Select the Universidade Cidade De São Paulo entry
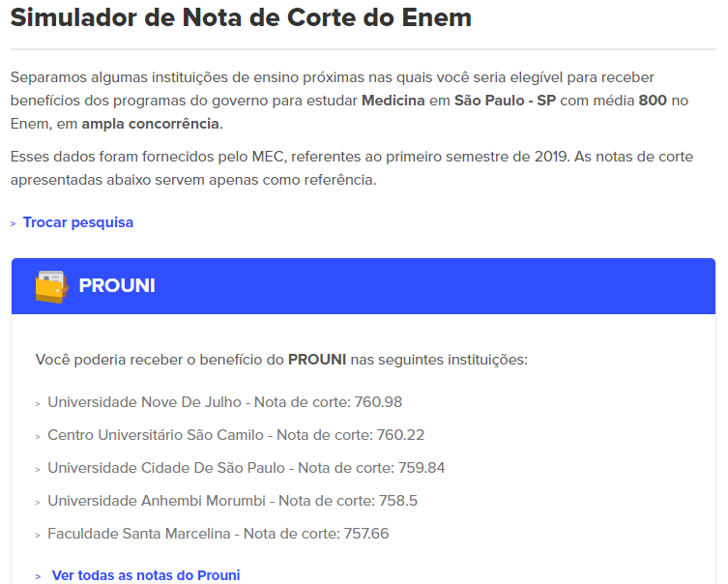Viewport: 728px width, 584px height. point(247,468)
